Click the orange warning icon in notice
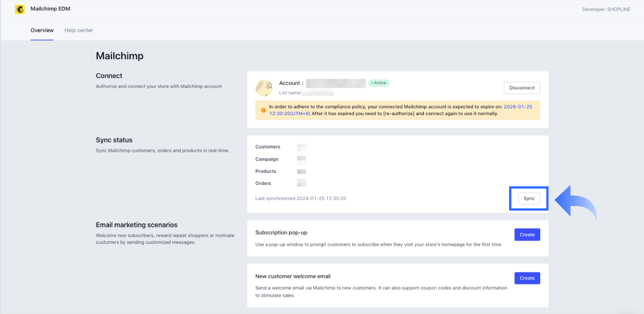644x314 pixels. pos(263,110)
